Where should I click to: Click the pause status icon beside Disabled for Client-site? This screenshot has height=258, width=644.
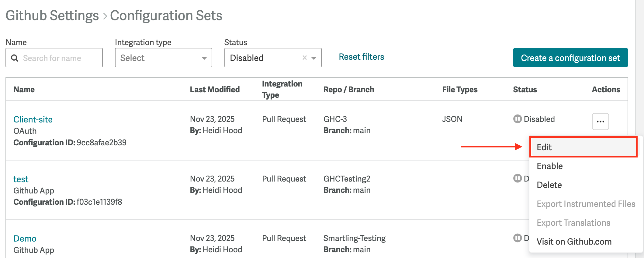517,119
